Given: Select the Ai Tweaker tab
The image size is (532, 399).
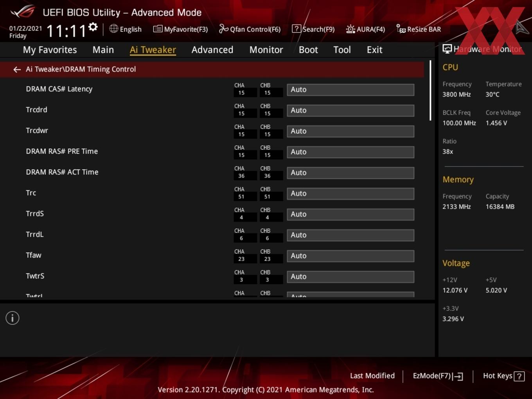Looking at the screenshot, I should click(153, 50).
